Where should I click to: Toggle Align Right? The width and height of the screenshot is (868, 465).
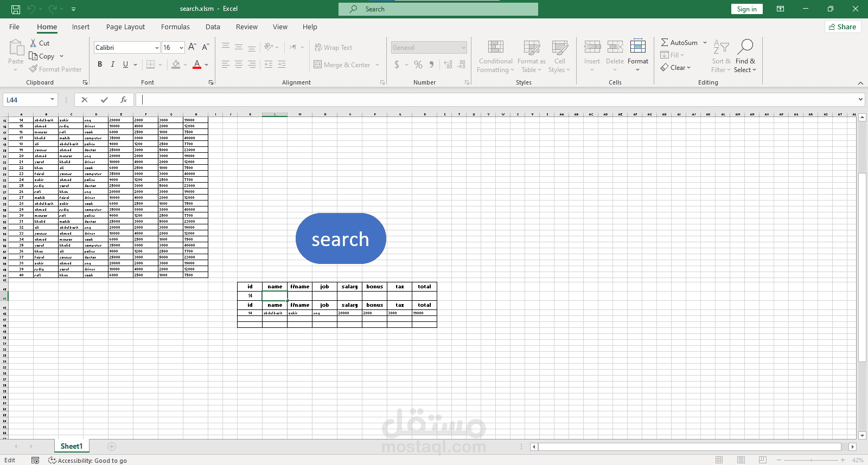point(252,64)
